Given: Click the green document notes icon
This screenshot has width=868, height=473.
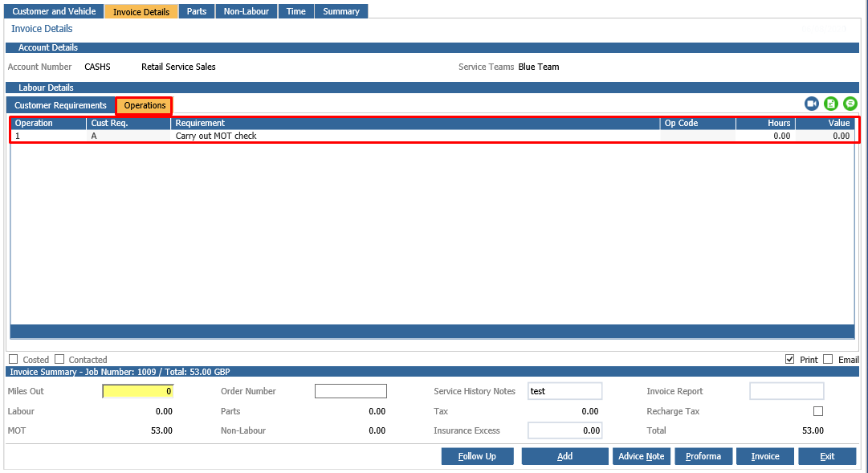Looking at the screenshot, I should coord(831,104).
